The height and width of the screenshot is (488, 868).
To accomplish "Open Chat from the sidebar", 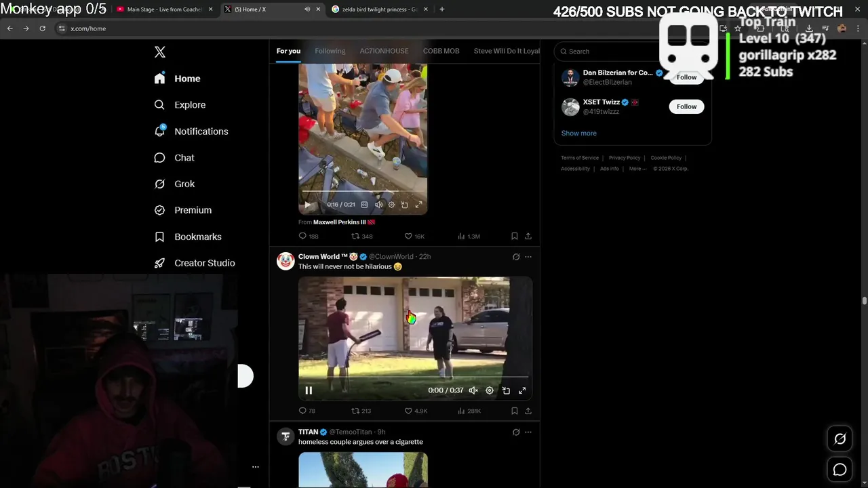I will tap(174, 158).
